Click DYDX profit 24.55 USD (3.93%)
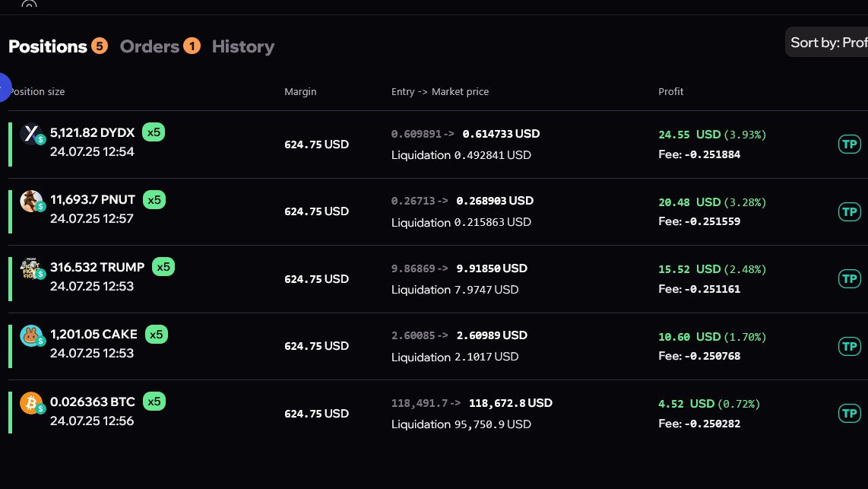This screenshot has height=489, width=868. tap(712, 135)
